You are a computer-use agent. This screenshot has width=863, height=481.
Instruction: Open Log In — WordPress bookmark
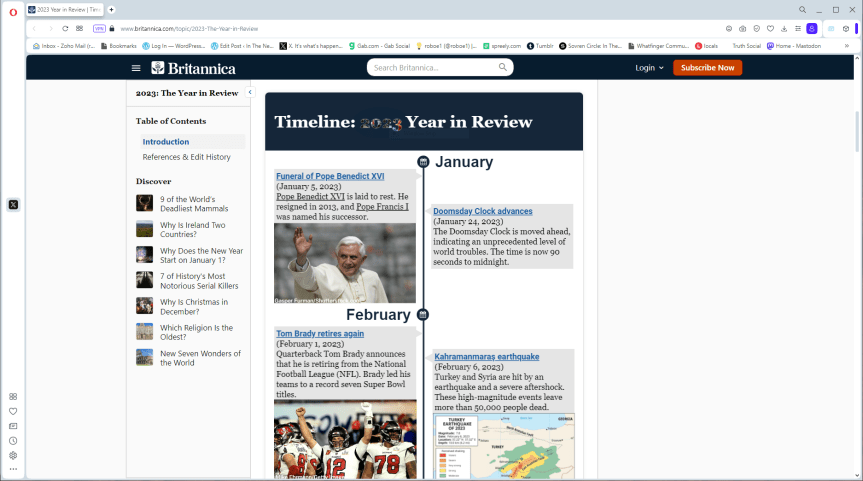coord(173,46)
